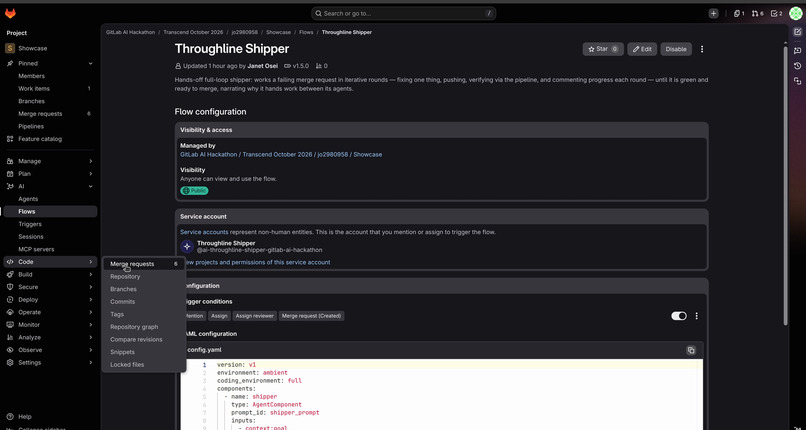Click the Secure shield icon
Image resolution: width=806 pixels, height=430 pixels.
(9, 287)
